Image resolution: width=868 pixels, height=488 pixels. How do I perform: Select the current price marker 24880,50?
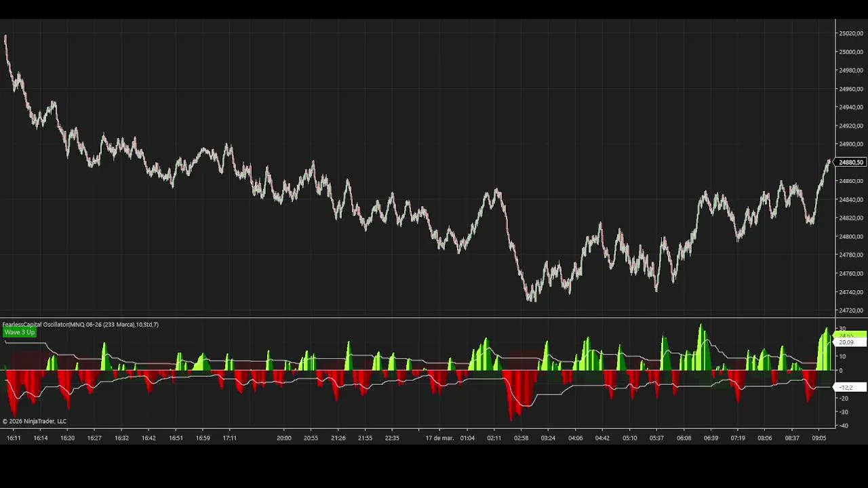pos(851,163)
